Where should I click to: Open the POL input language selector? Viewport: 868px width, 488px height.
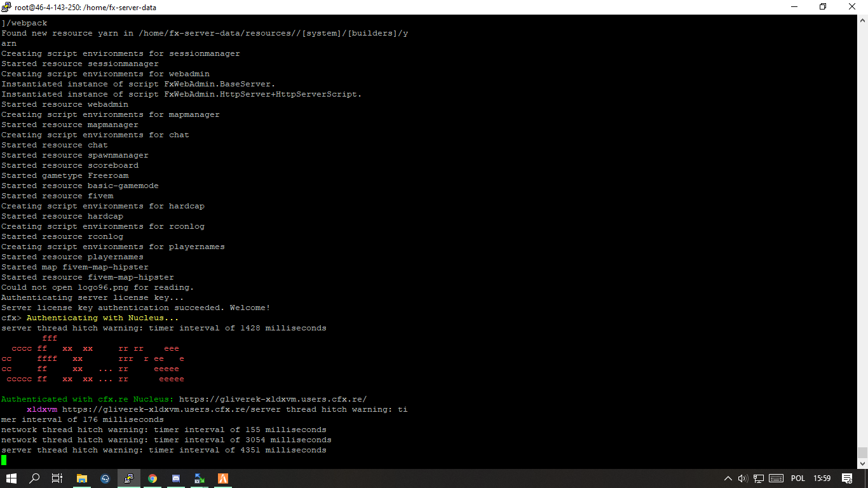coord(798,478)
